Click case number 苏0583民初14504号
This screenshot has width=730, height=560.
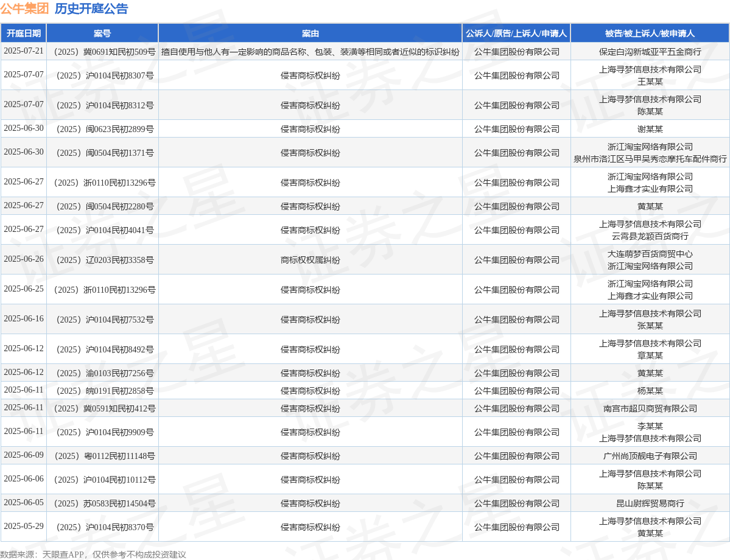pyautogui.click(x=102, y=503)
